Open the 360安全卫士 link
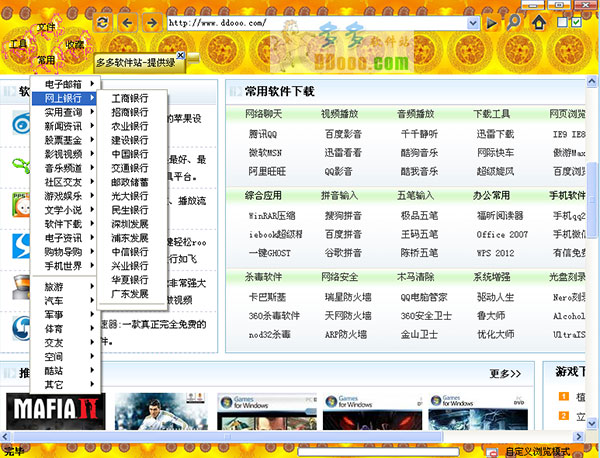 426,316
